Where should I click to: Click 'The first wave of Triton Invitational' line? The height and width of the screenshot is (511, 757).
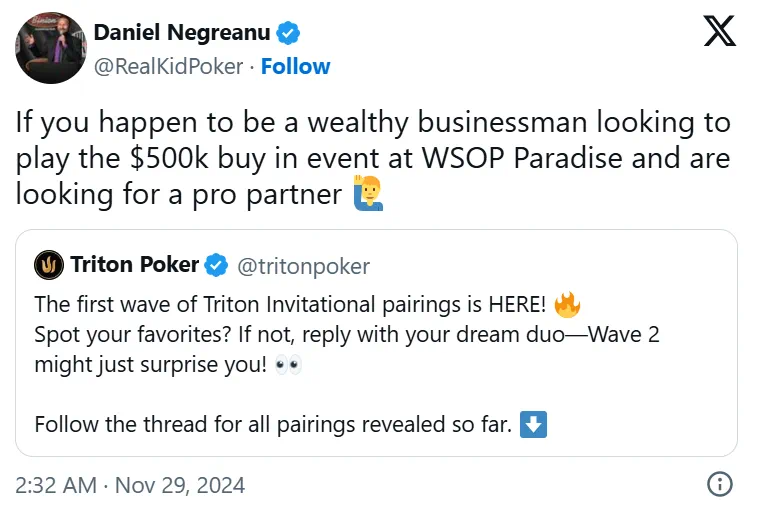pyautogui.click(x=291, y=304)
